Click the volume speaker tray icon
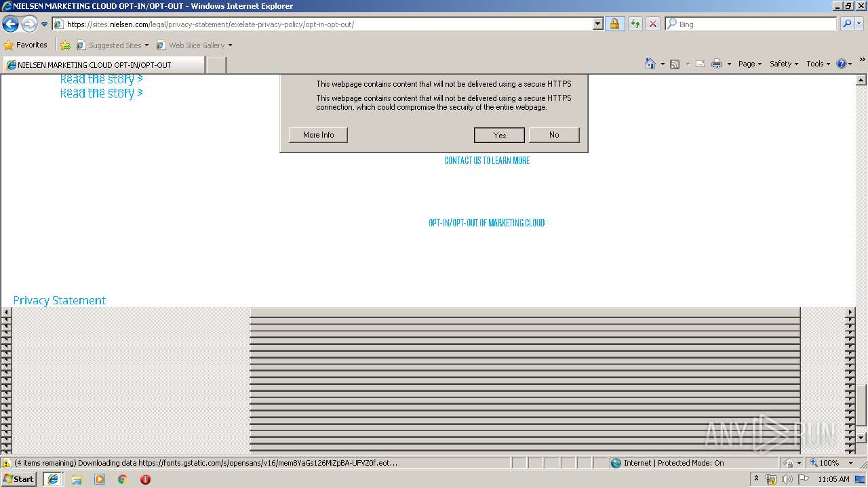The height and width of the screenshot is (488, 868). pos(787,479)
